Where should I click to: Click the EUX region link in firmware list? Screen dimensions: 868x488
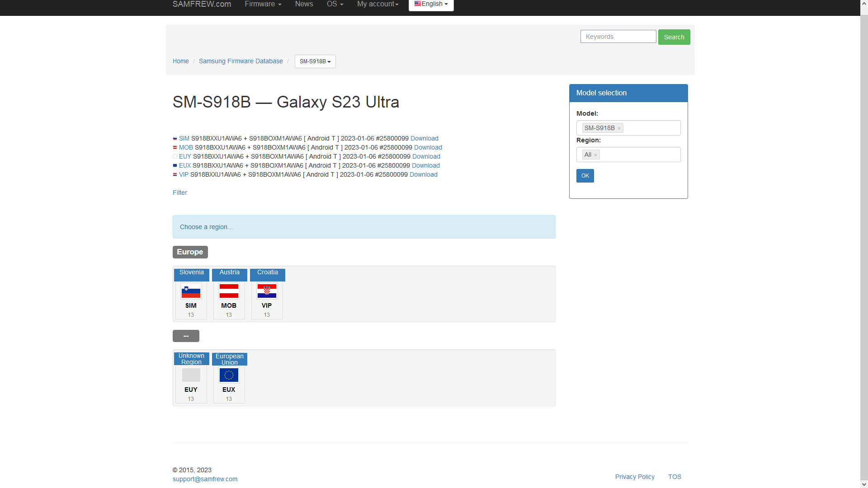tap(185, 165)
